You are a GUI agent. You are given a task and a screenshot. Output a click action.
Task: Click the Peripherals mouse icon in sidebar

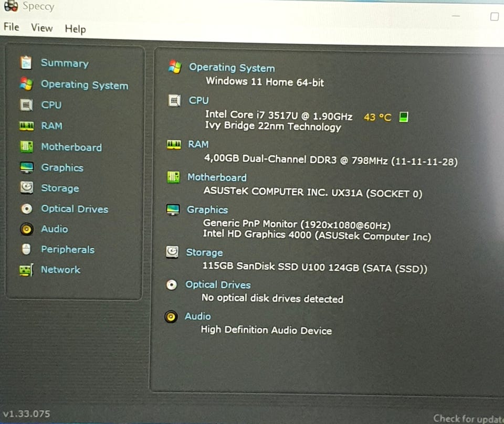(26, 249)
